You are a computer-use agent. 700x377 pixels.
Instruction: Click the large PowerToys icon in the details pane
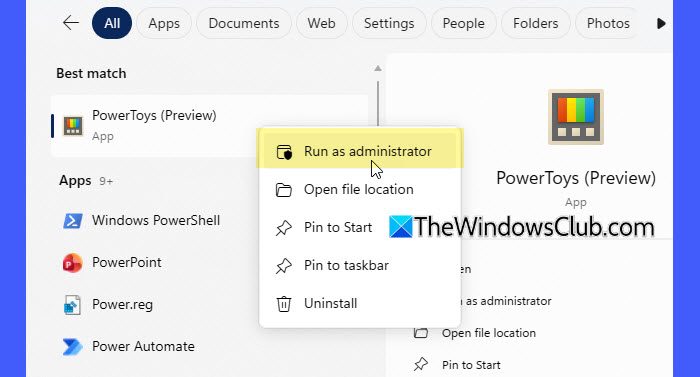pos(576,117)
